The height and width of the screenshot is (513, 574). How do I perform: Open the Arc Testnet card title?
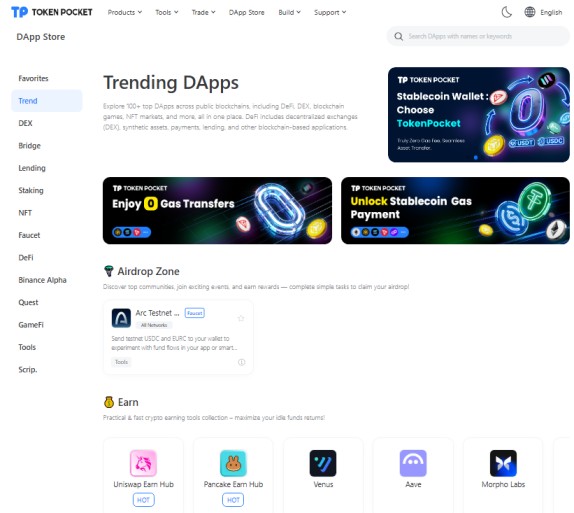pyautogui.click(x=157, y=313)
